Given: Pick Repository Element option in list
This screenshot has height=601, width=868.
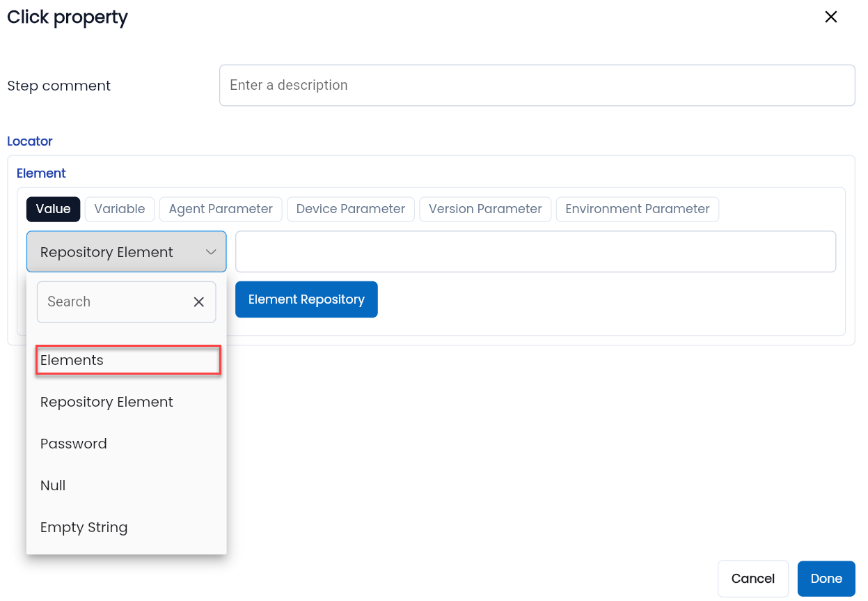Looking at the screenshot, I should tap(126, 402).
